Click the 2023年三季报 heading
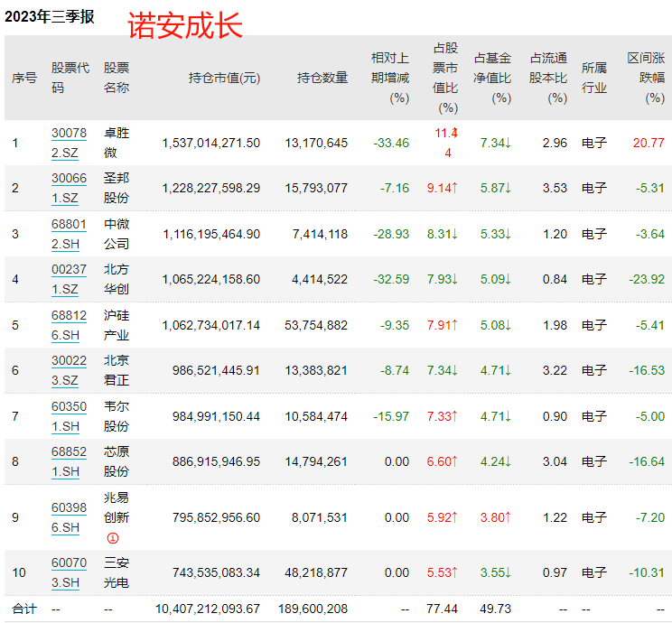Viewport: 672px width, 623px height. point(50,17)
